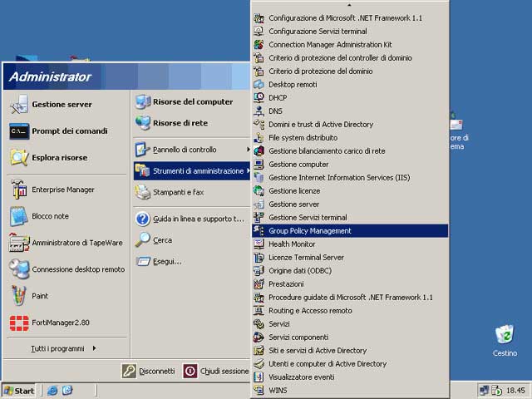Click the Start button

pyautogui.click(x=19, y=391)
